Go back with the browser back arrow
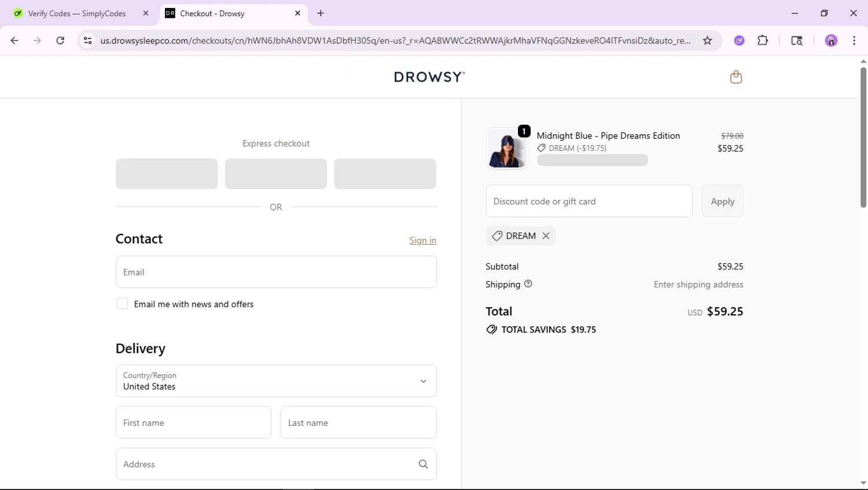Screen dimensions: 868x490 (14, 40)
